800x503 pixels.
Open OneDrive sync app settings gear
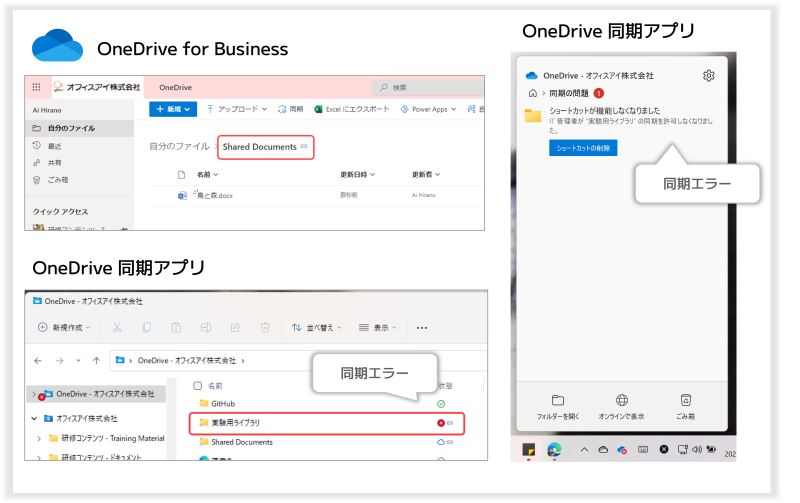[709, 76]
